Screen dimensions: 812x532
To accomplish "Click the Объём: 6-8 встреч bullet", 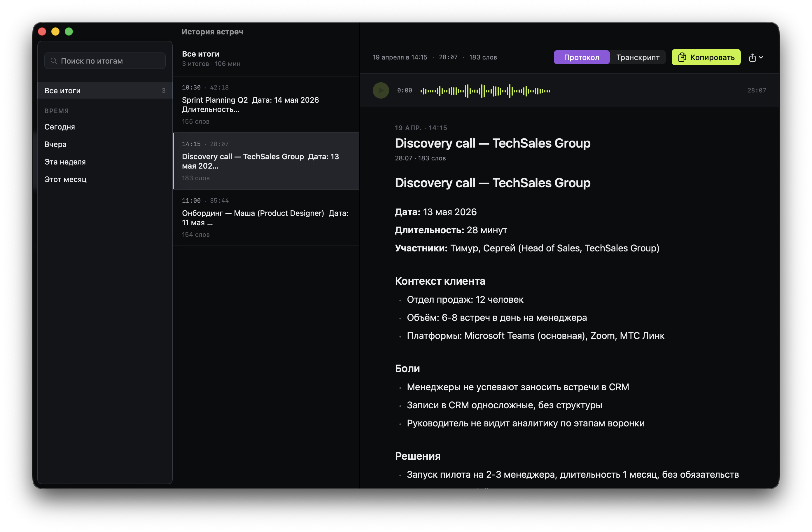I will (x=496, y=318).
